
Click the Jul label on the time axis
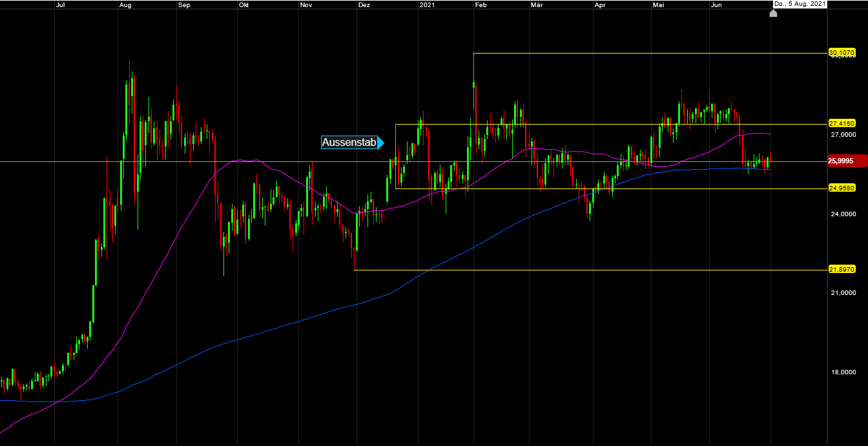[61, 5]
